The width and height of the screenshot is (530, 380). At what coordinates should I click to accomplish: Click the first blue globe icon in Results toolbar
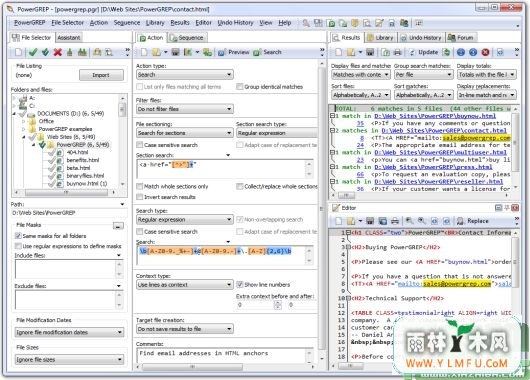[461, 52]
